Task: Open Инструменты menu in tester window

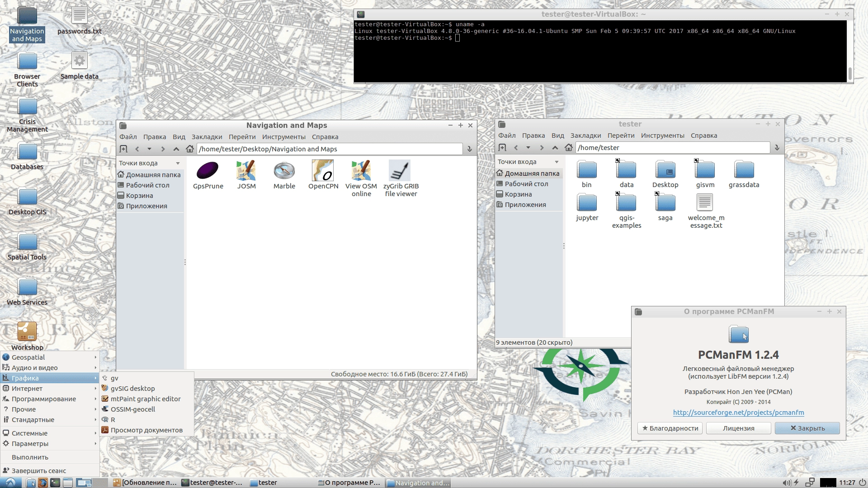Action: 662,136
